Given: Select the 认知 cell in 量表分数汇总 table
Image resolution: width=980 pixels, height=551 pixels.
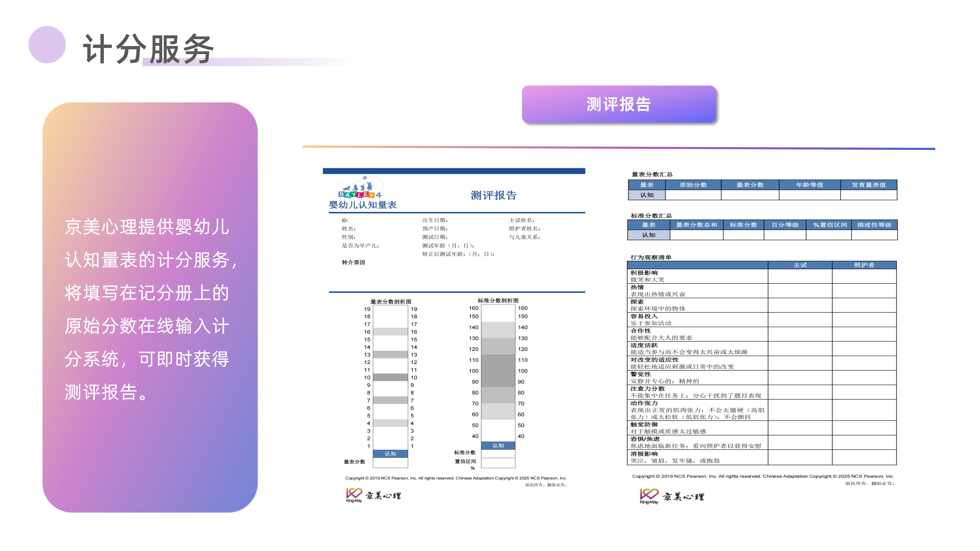Looking at the screenshot, I should [x=647, y=195].
